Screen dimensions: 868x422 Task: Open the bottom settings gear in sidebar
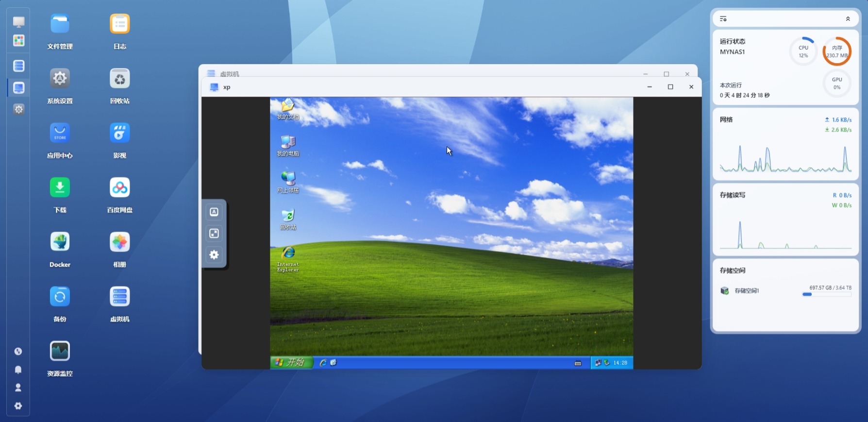[18, 406]
